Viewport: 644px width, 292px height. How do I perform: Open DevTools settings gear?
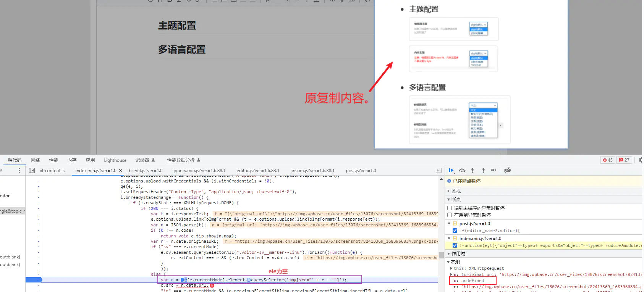pyautogui.click(x=641, y=160)
